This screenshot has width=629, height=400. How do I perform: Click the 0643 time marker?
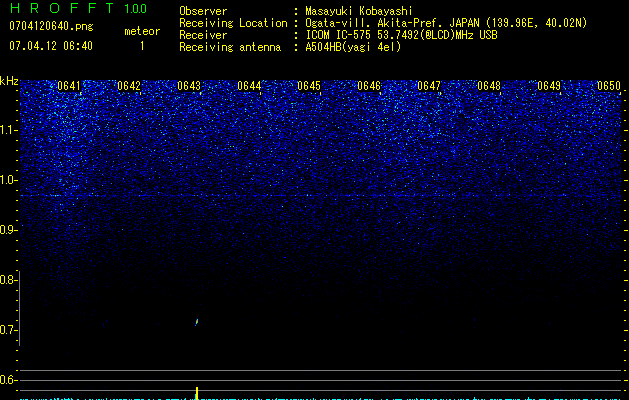coord(189,86)
